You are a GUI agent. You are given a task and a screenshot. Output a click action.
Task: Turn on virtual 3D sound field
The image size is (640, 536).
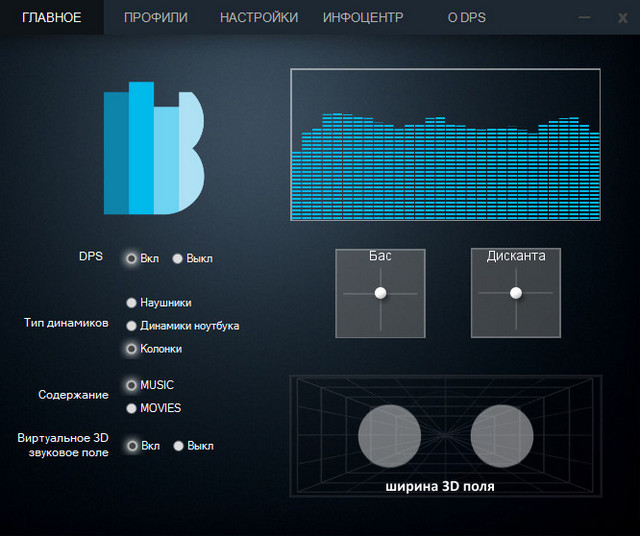(x=131, y=446)
